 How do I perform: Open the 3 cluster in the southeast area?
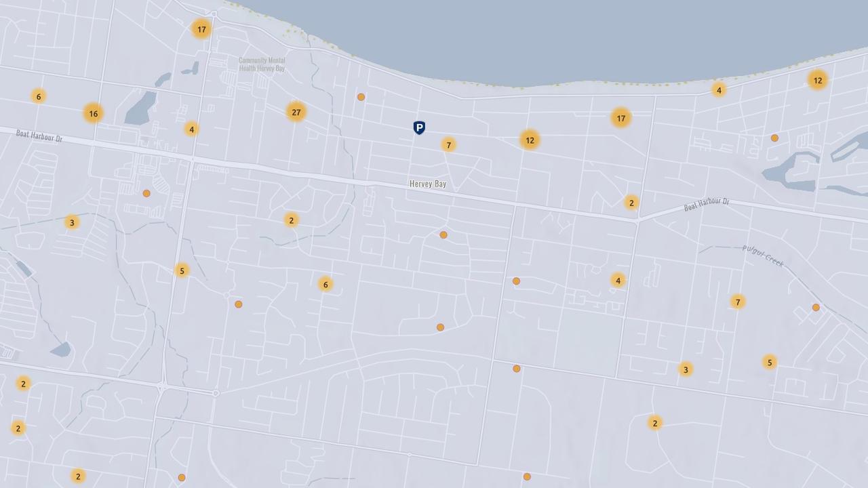(x=686, y=369)
